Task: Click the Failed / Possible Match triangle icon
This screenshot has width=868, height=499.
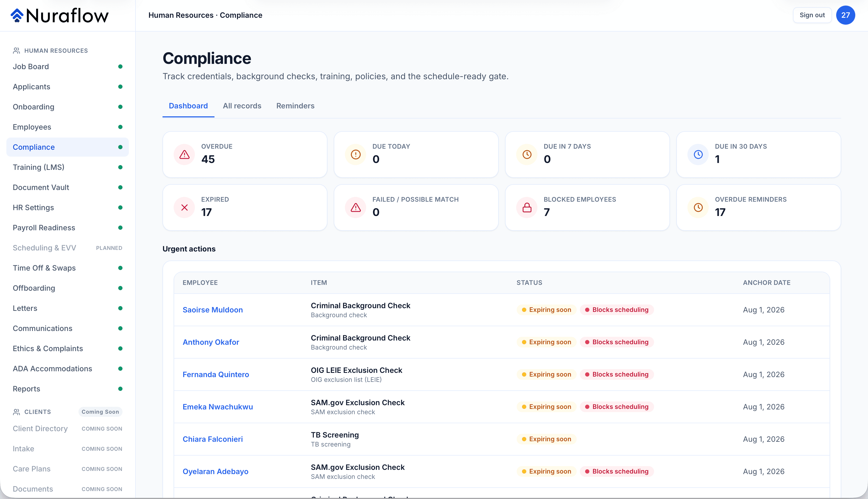Action: 356,208
